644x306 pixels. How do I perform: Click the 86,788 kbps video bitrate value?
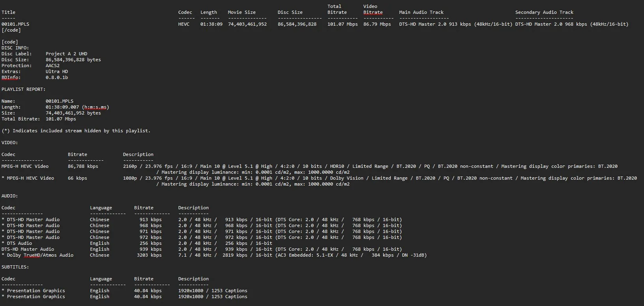coord(83,166)
